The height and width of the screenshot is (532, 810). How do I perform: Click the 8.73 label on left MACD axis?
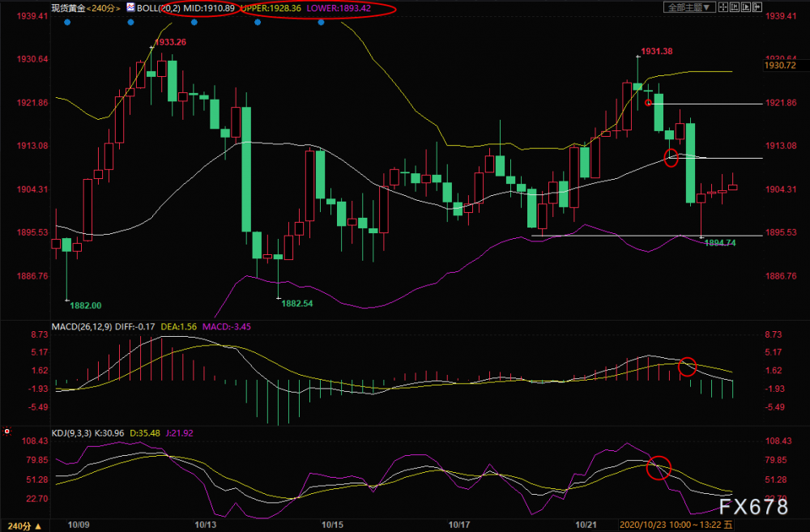(40, 334)
